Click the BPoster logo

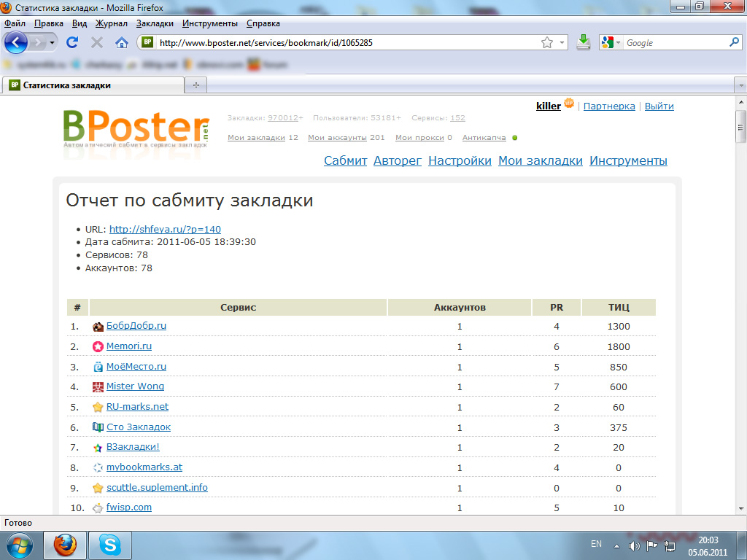pyautogui.click(x=136, y=128)
